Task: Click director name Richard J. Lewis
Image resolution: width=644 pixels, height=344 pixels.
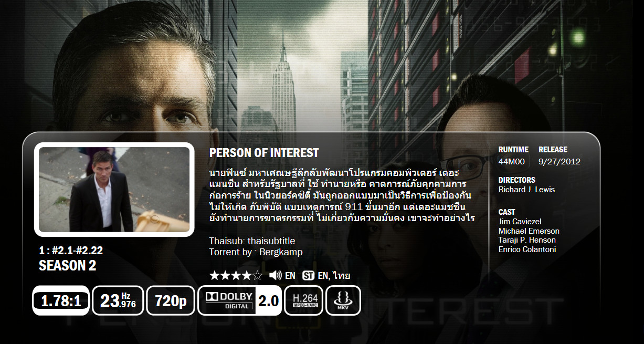Action: click(526, 190)
